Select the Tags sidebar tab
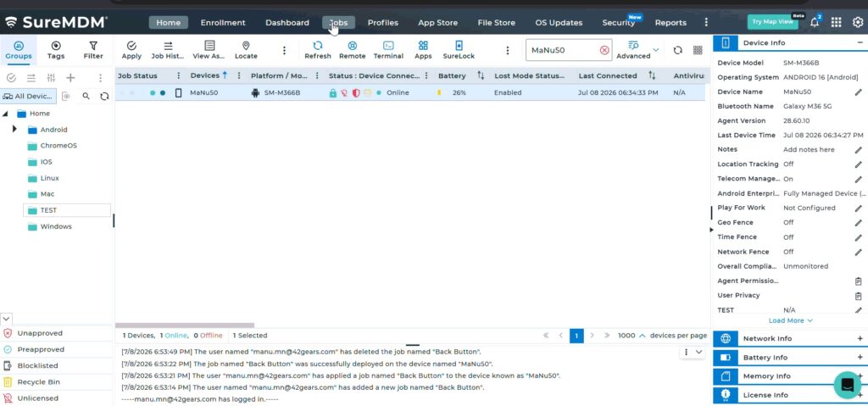Screen dimensions: 868x406 coord(56,50)
